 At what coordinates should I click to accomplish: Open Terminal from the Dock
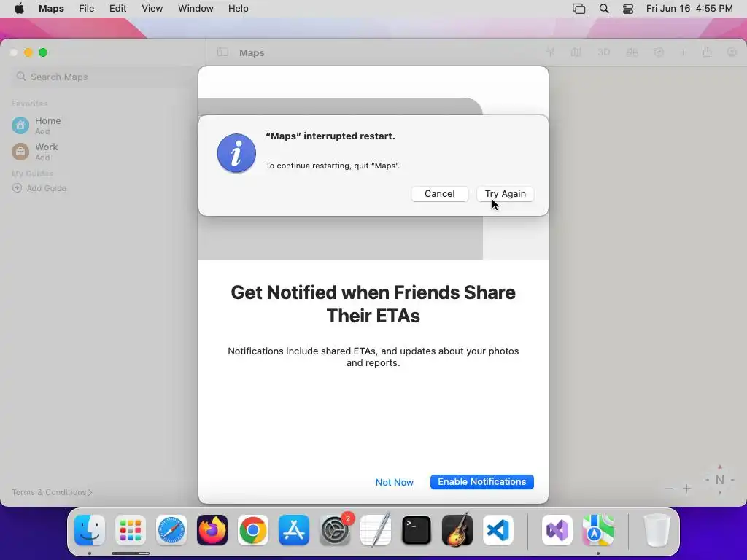click(417, 530)
